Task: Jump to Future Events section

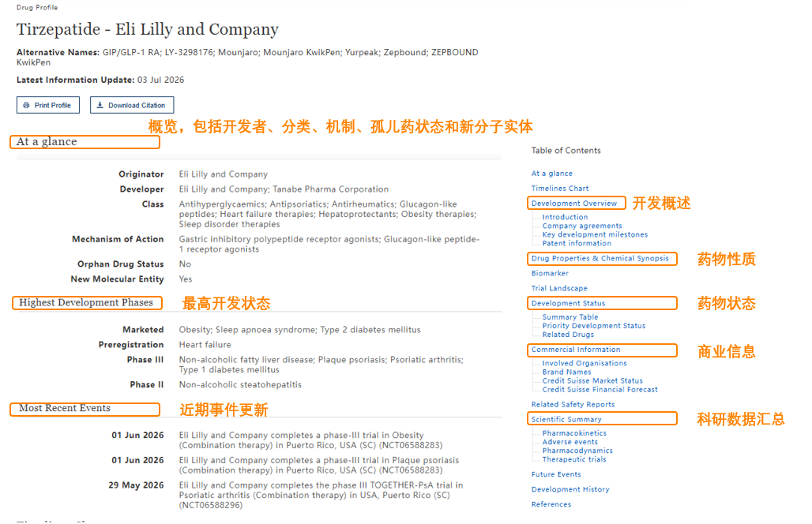Action: pos(555,474)
